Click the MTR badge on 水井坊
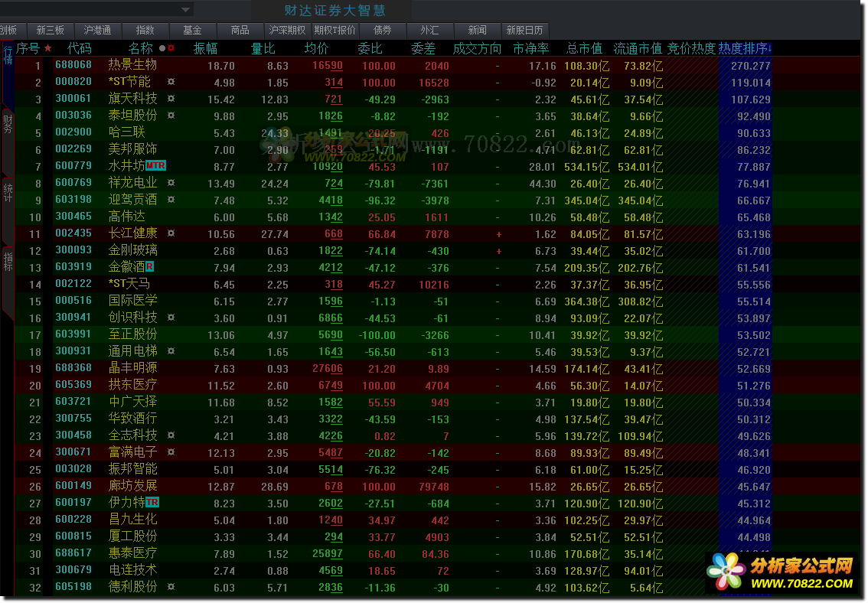 (155, 165)
